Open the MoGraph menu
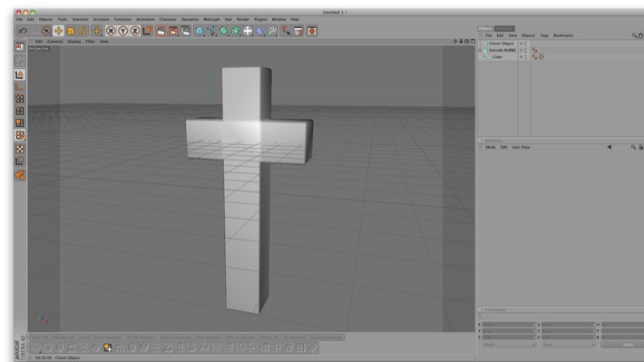The width and height of the screenshot is (644, 362). pos(211,19)
